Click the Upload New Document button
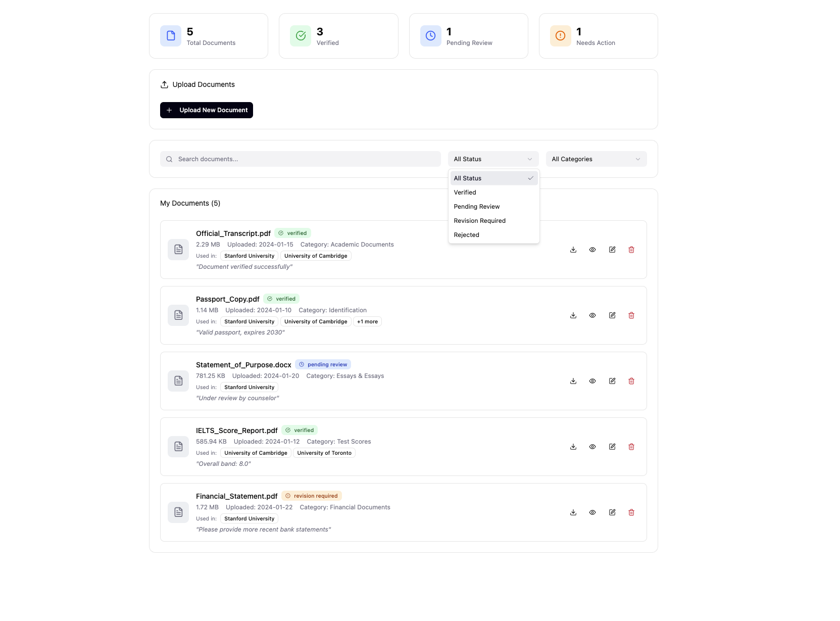This screenshot has width=840, height=621. [x=207, y=110]
